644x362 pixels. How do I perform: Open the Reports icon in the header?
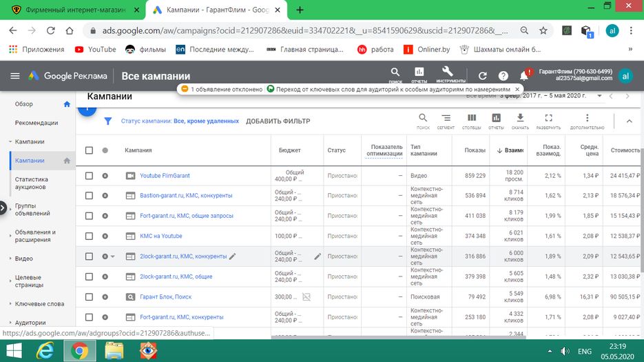[x=419, y=72]
